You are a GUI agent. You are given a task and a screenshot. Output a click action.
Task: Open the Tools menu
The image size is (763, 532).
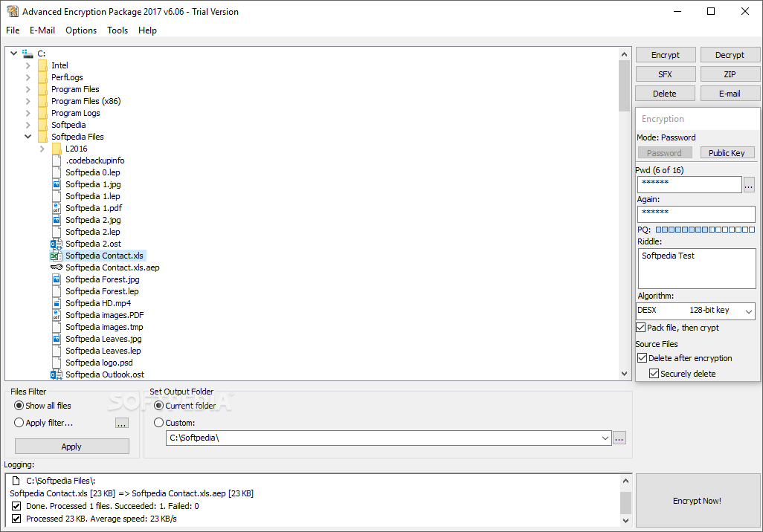117,30
